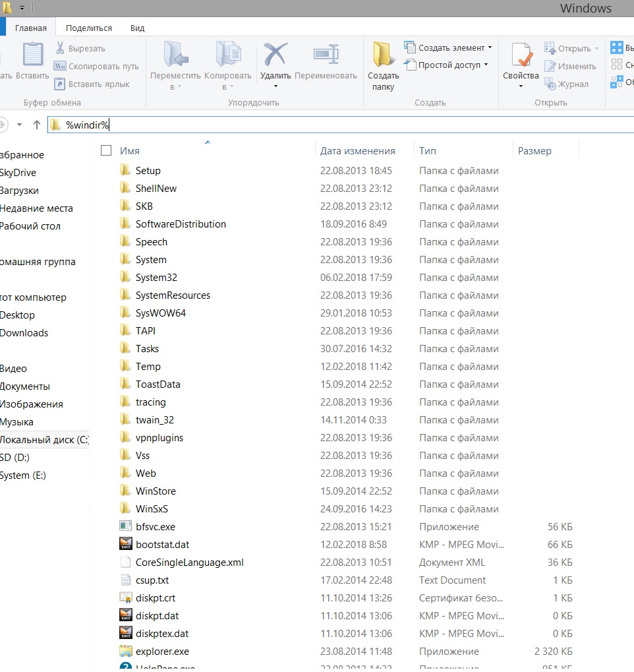Click the New item icon
The width and height of the screenshot is (634, 672).
[409, 47]
